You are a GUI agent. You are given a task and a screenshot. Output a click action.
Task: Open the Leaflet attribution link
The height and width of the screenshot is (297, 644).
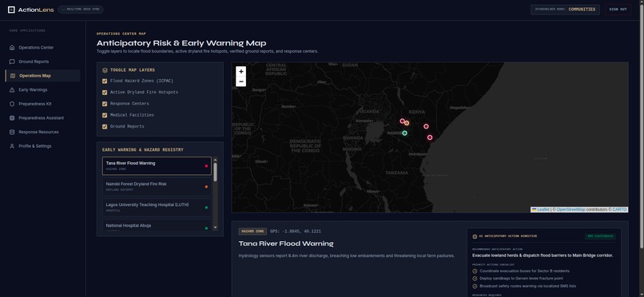(540, 210)
